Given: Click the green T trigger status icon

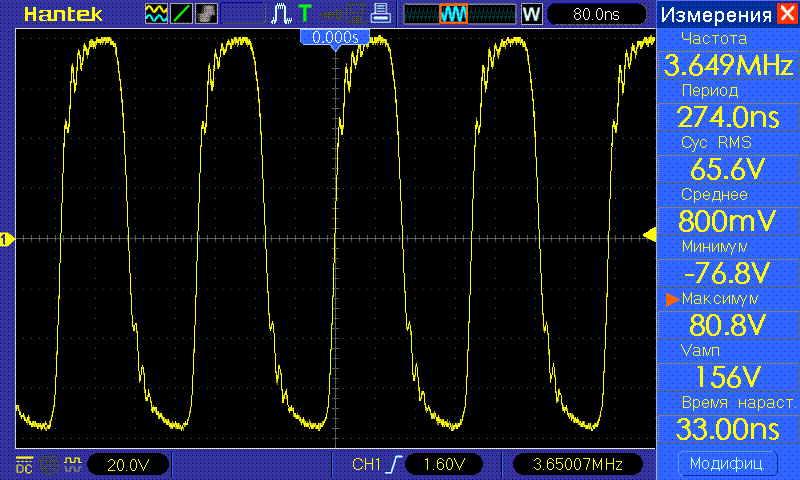Looking at the screenshot, I should coord(304,14).
